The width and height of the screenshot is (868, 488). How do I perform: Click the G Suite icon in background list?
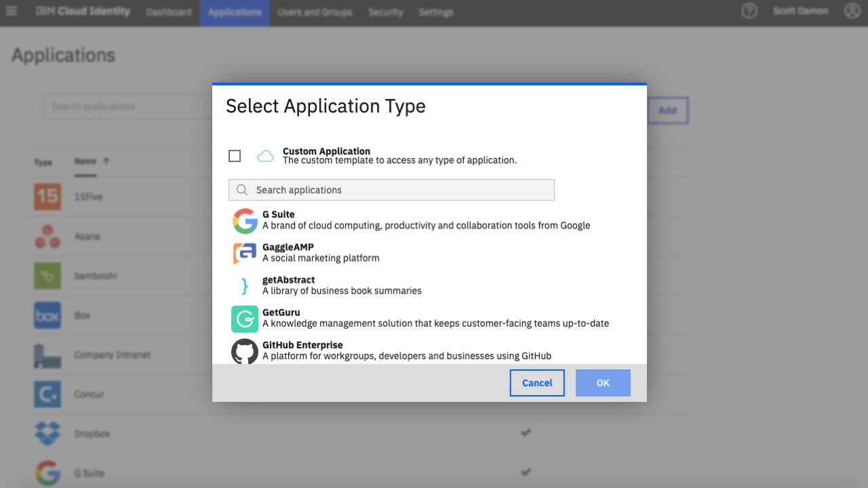pyautogui.click(x=47, y=473)
